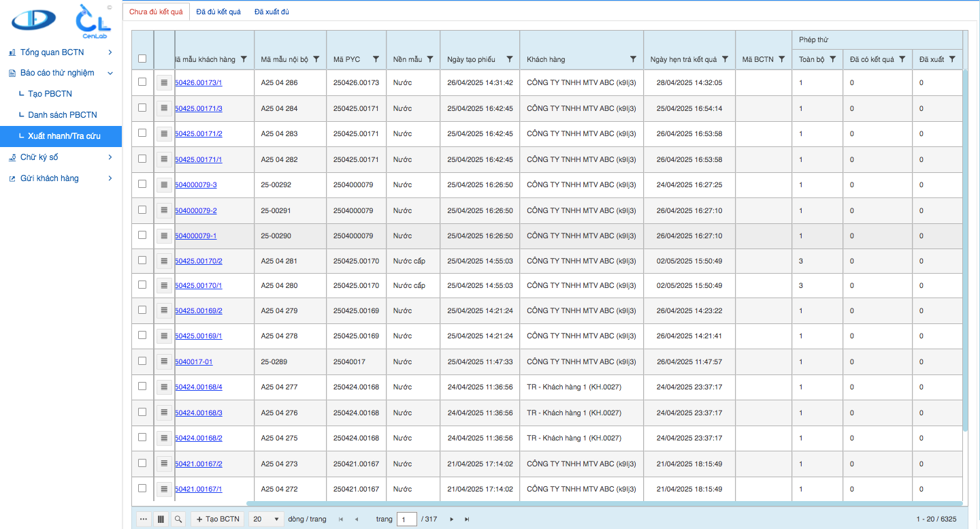980x529 pixels.
Task: Expand the Chữ ký số menu
Action: 61,157
